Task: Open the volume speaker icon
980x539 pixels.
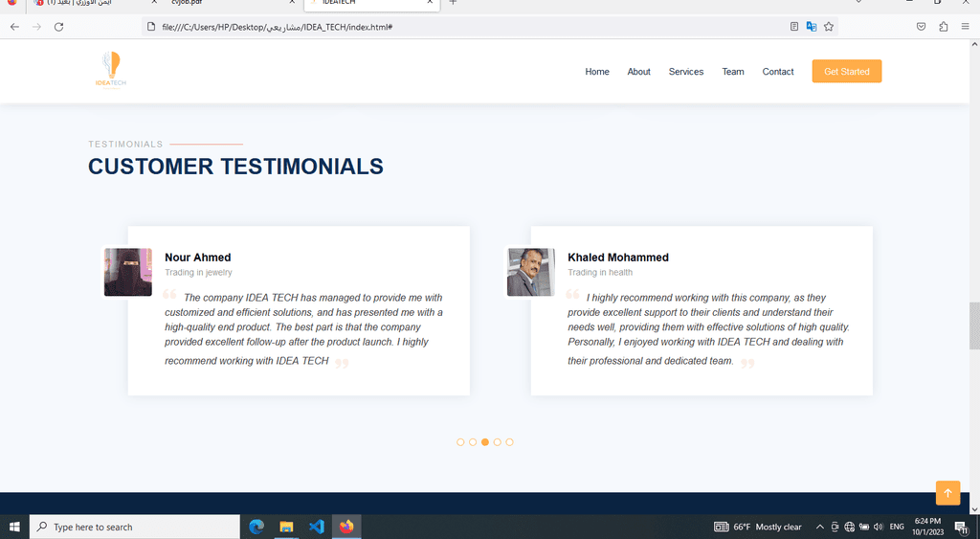Action: click(879, 528)
